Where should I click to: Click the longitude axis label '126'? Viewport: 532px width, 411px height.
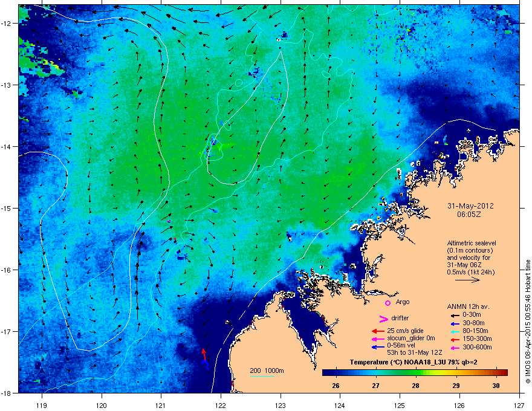[x=459, y=405]
